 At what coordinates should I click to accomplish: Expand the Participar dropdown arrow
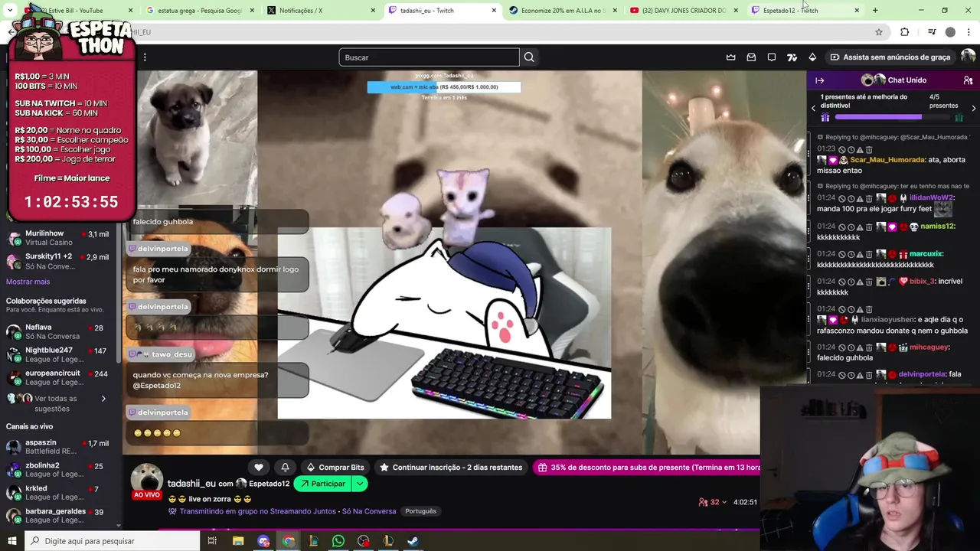359,484
